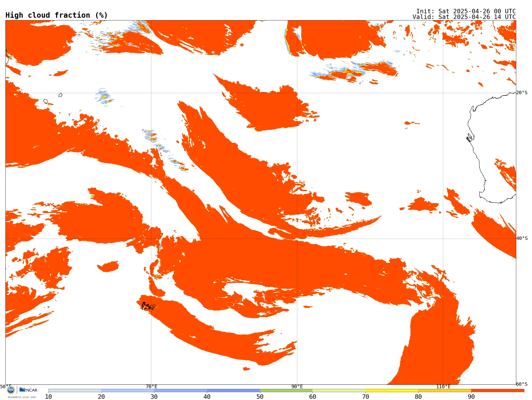532x400 pixels.
Task: Click the 40°S latitude label
Action: point(522,238)
